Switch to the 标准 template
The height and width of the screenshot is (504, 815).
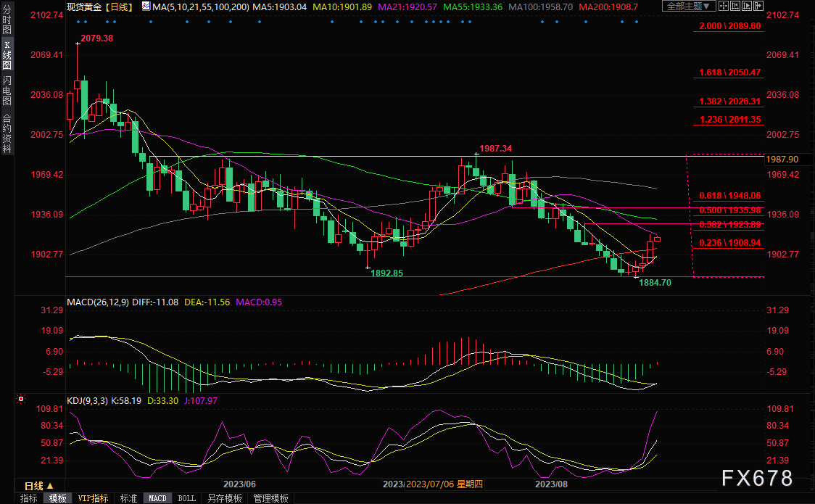(x=128, y=498)
